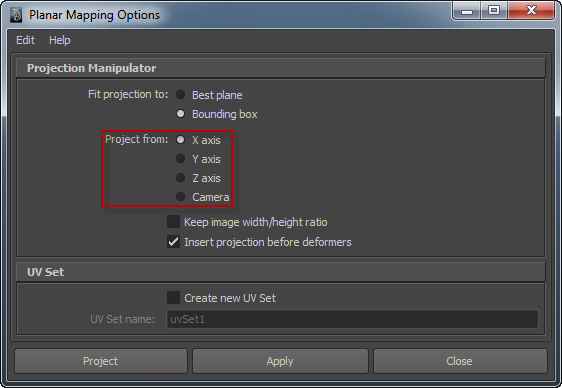Choose Bounding box for fit projection

coord(180,114)
